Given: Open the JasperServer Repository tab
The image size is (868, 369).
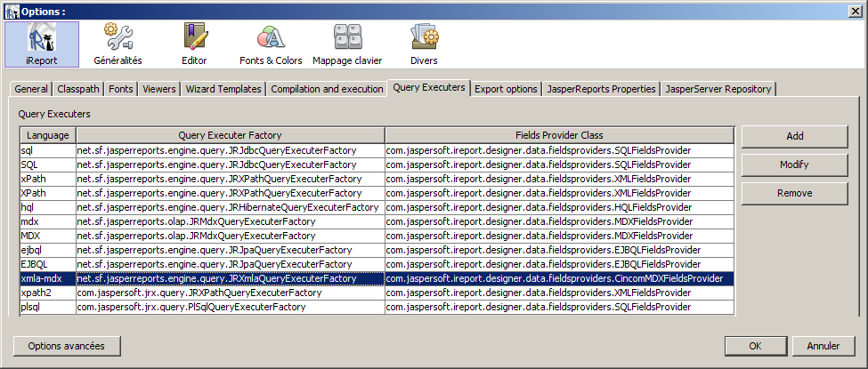Looking at the screenshot, I should point(719,89).
